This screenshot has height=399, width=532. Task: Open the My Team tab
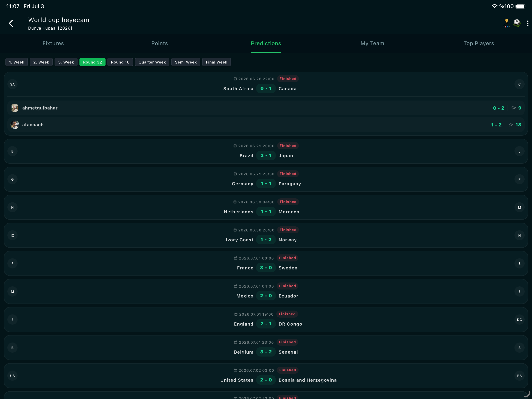coord(372,43)
